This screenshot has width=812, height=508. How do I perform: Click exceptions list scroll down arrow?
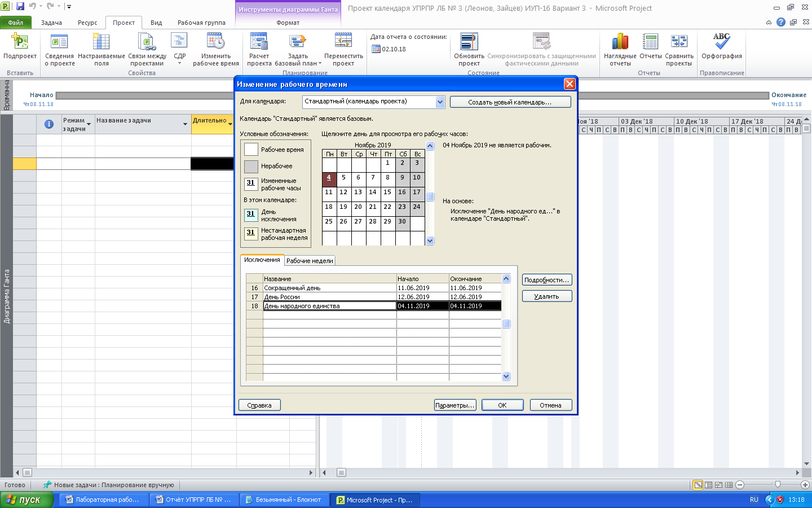(x=506, y=376)
